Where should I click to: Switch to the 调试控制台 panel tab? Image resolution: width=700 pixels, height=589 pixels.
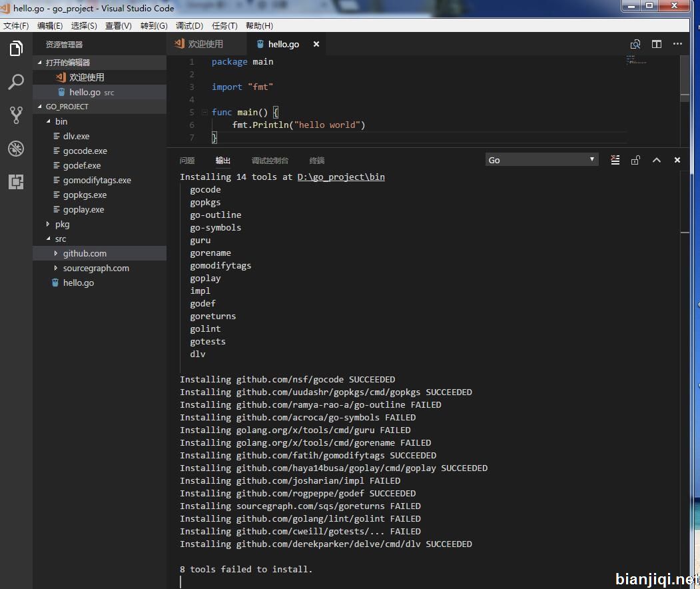click(270, 161)
